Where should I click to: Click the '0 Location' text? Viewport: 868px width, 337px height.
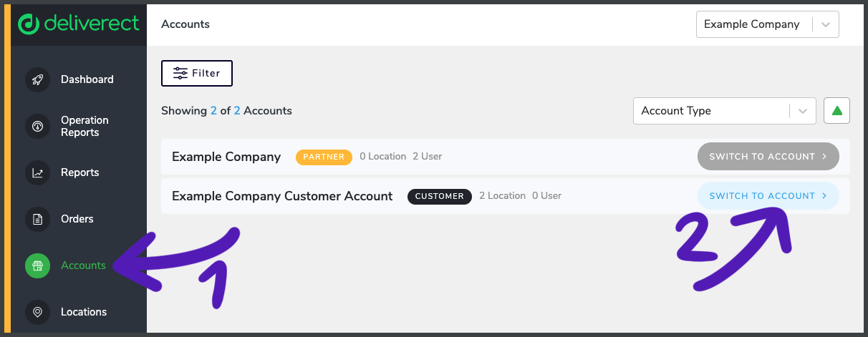pos(383,157)
